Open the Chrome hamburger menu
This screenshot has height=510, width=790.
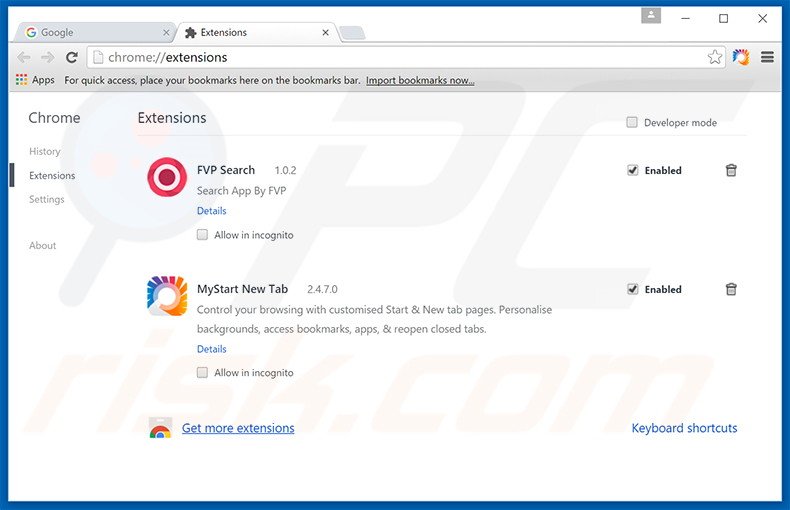pyautogui.click(x=767, y=57)
